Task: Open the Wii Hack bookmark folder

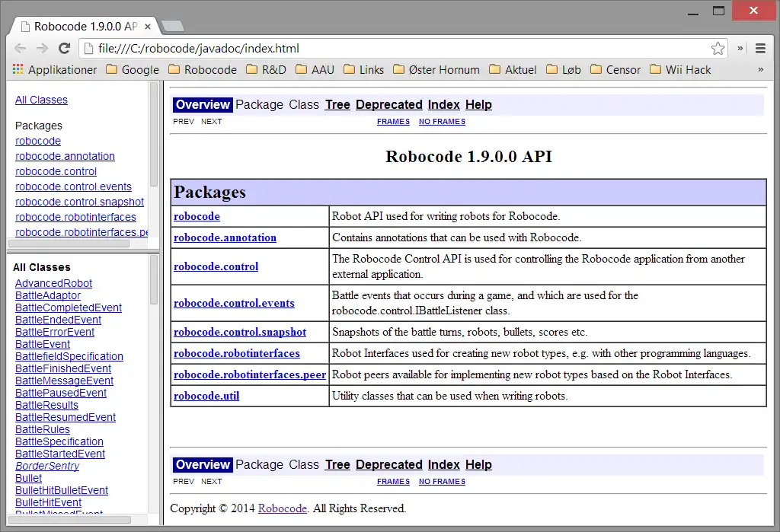Action: point(680,69)
